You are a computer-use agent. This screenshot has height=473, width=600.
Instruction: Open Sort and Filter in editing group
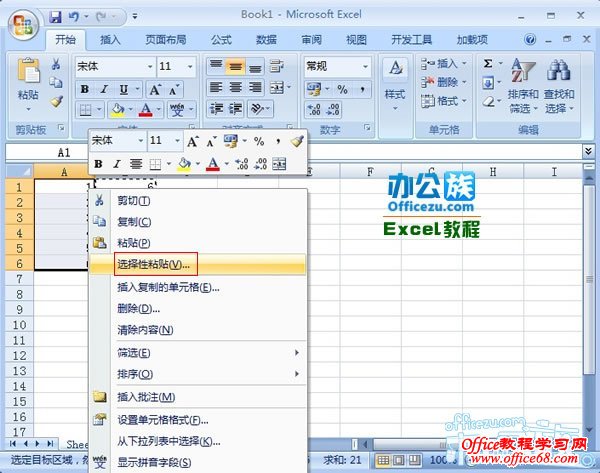523,86
